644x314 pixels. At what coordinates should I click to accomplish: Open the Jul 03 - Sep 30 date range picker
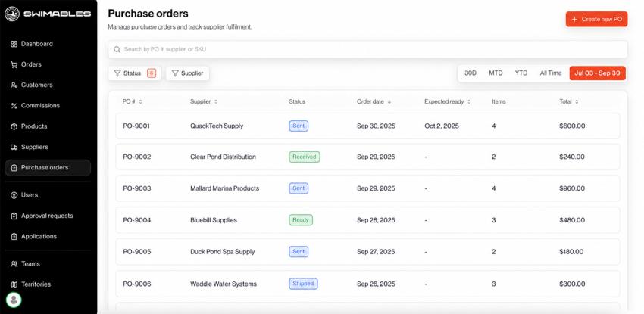pyautogui.click(x=598, y=73)
